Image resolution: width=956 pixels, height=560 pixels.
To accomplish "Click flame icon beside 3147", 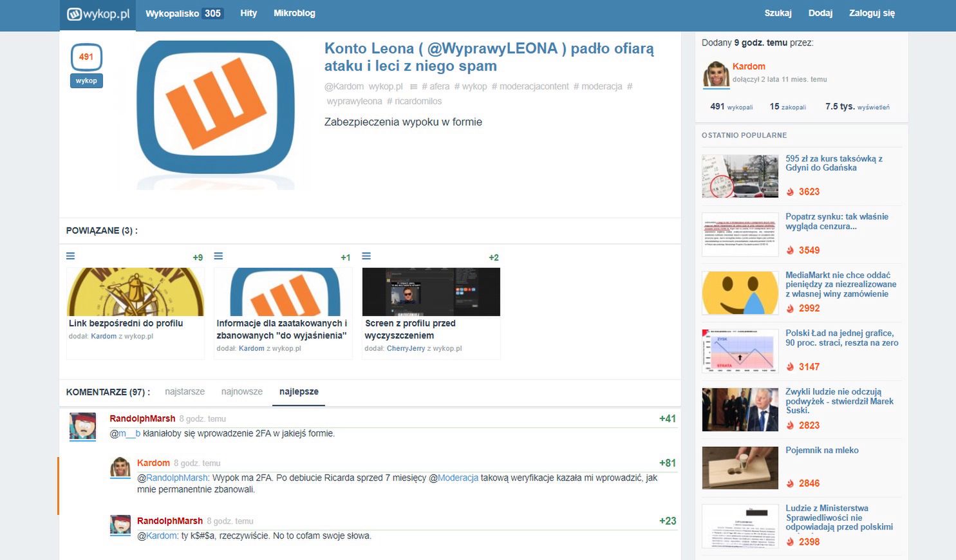I will (791, 367).
